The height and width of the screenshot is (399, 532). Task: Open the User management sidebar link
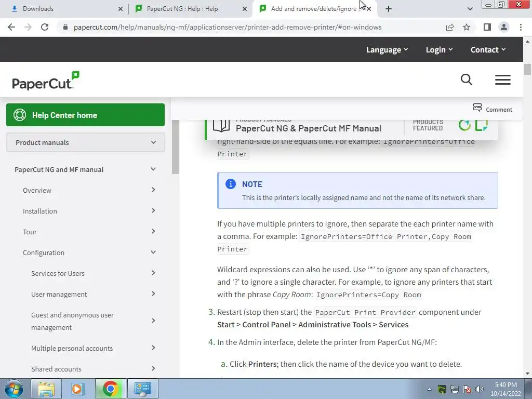click(59, 294)
